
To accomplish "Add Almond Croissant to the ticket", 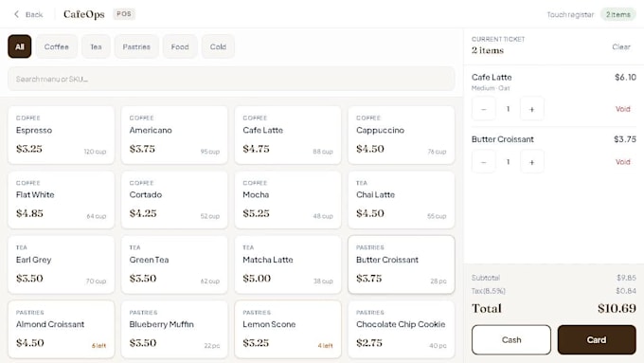I will [x=62, y=329].
